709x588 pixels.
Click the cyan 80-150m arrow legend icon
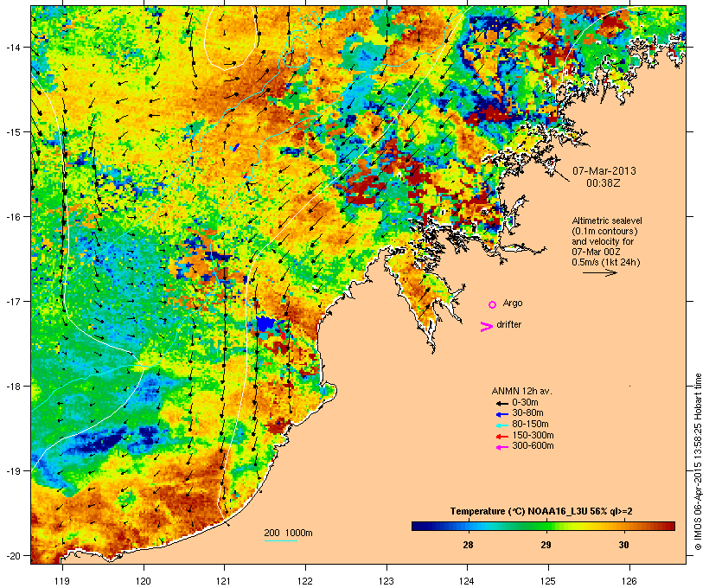tap(501, 425)
